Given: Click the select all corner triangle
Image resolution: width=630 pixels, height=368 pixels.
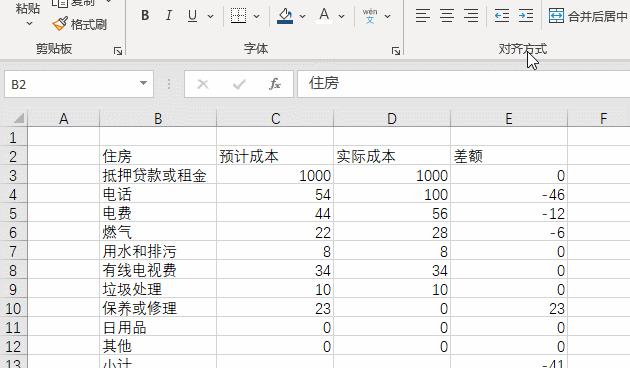Looking at the screenshot, I should (18, 119).
